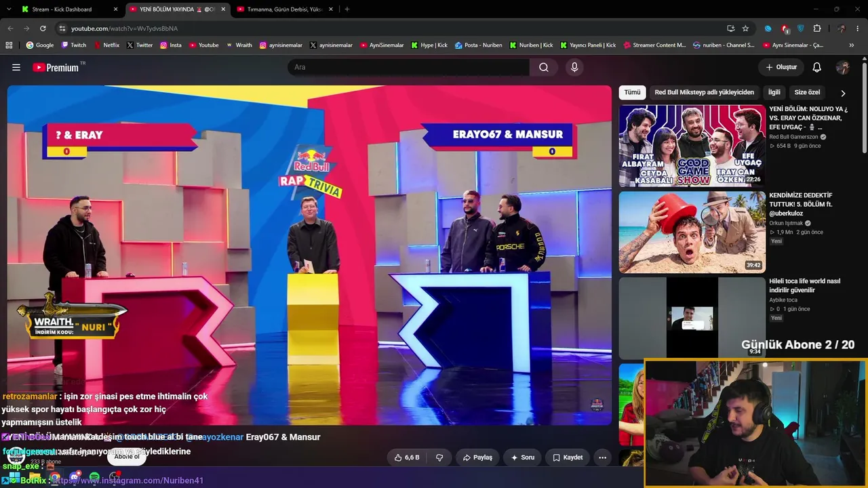Dislike the video with thumbs-down button
This screenshot has height=488, width=868.
[439, 457]
